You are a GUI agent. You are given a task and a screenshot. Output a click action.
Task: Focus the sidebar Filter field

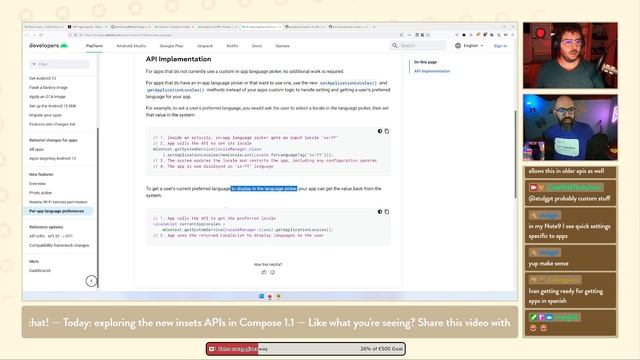point(60,64)
